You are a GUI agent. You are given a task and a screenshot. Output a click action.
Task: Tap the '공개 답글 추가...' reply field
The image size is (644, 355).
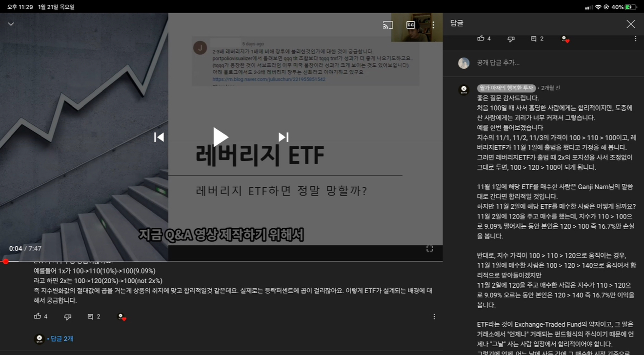click(498, 63)
